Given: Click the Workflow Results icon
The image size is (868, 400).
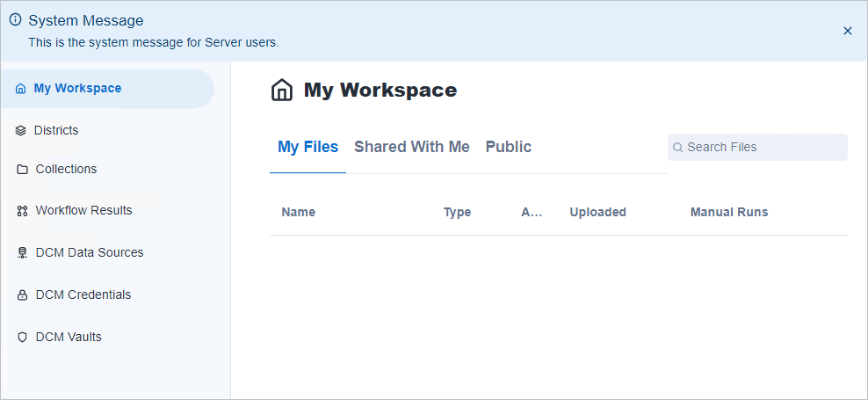Looking at the screenshot, I should pos(22,211).
